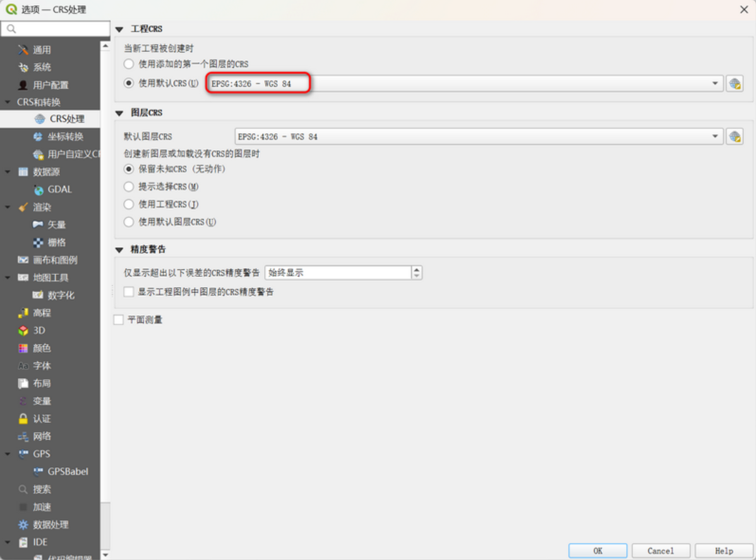Select 使用工程CRS radio option
This screenshot has height=560, width=756.
pos(129,204)
